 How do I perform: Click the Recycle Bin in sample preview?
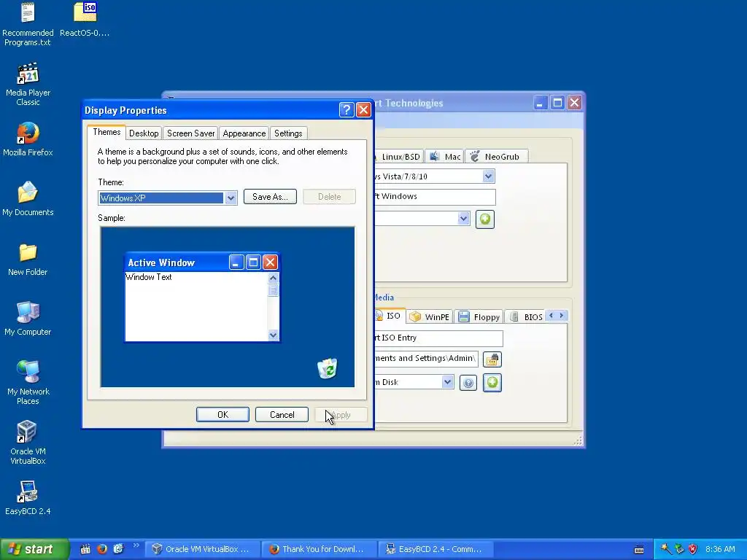click(x=328, y=368)
